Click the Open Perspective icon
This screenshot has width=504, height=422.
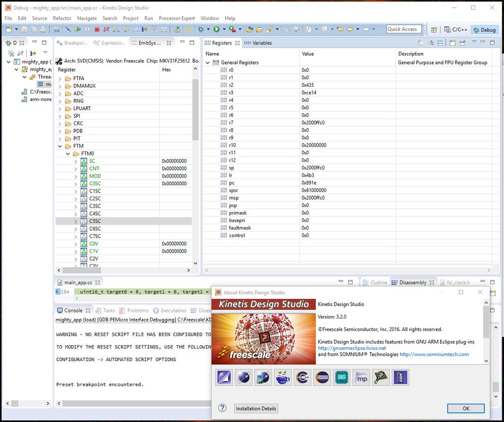(434, 30)
